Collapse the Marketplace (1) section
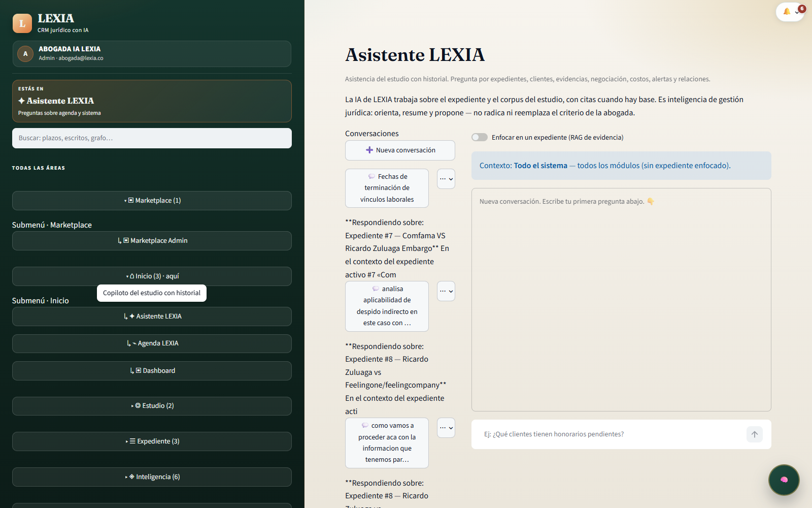 pos(152,201)
